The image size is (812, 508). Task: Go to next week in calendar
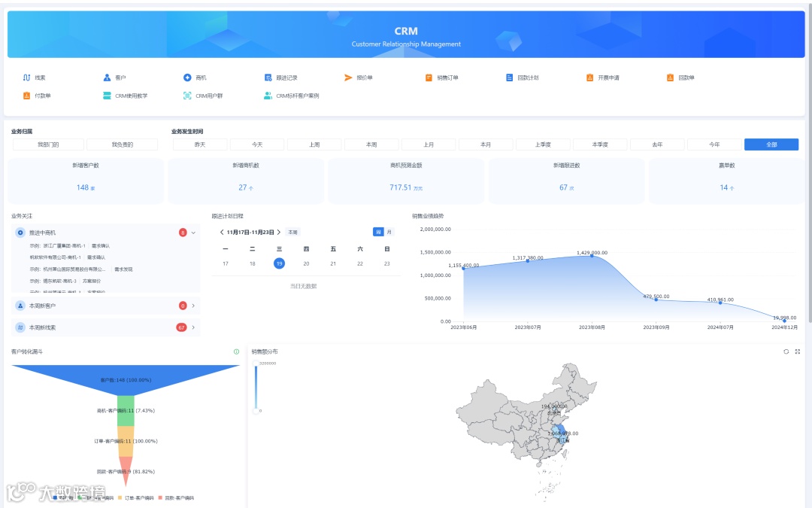point(279,233)
